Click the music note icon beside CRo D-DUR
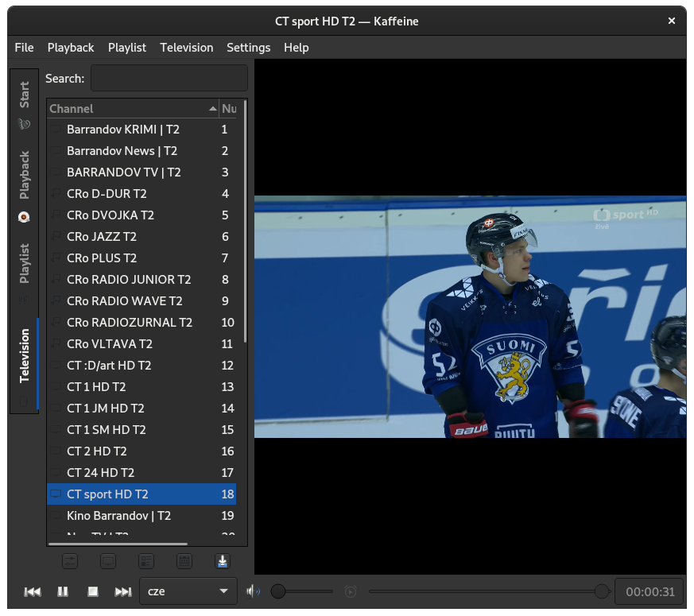The height and width of the screenshot is (616, 694). (56, 194)
